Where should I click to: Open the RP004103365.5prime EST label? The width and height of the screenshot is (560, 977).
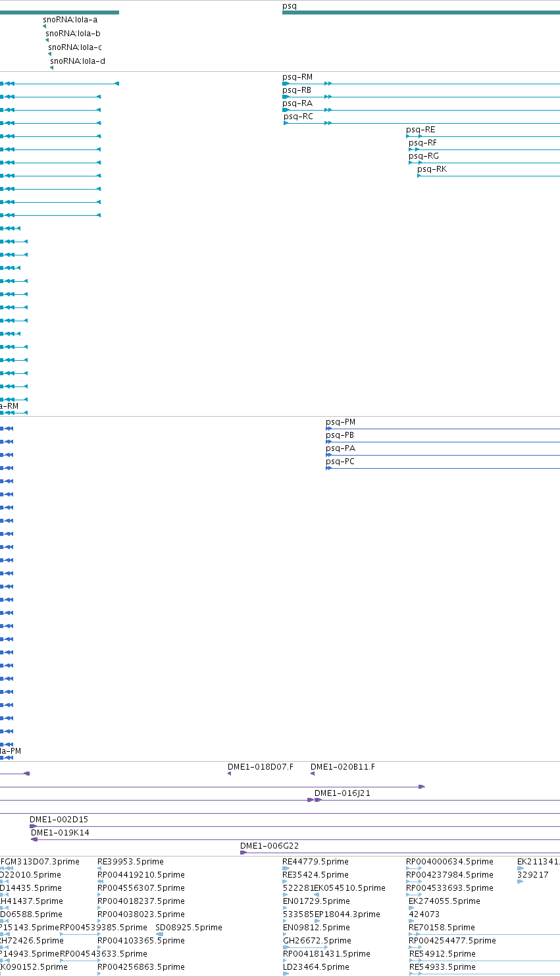[141, 941]
